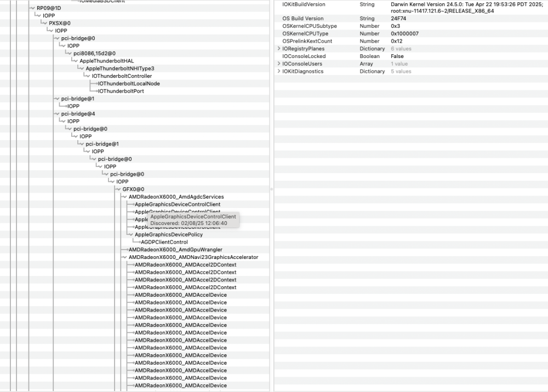The image size is (548, 392).
Task: Select the AppleThunderboltNHIType3 tree row
Action: point(120,68)
